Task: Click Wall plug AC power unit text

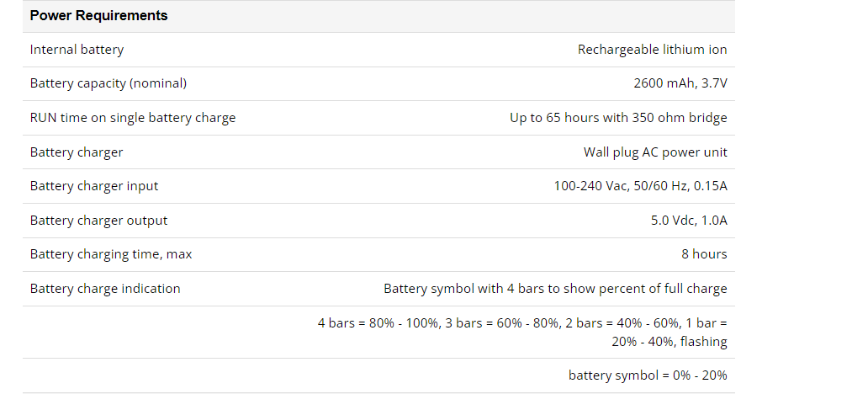Action: click(x=655, y=152)
